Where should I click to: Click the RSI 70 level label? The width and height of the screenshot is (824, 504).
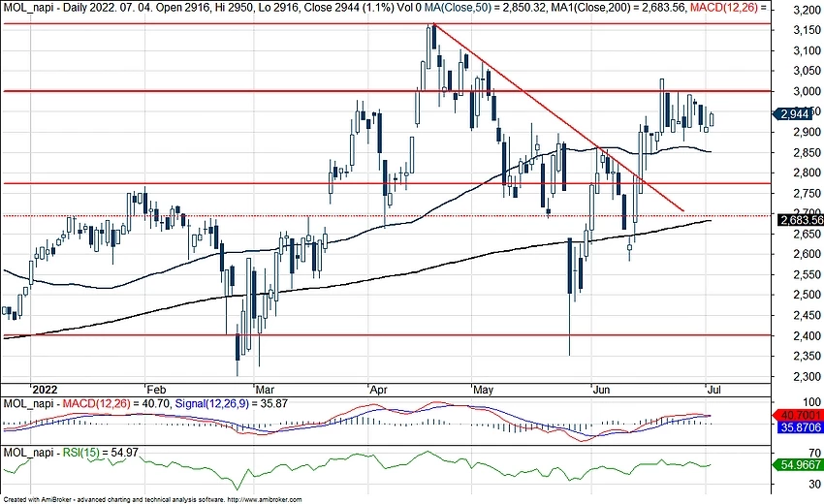(815, 453)
